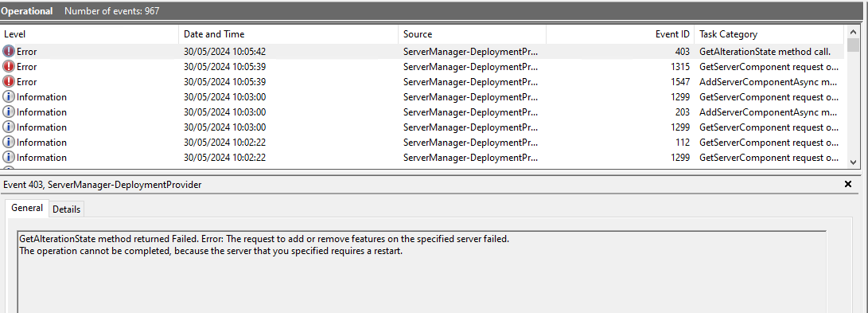The image size is (868, 313).
Task: Select Information icon at 10:03:00 event 203
Action: point(9,112)
